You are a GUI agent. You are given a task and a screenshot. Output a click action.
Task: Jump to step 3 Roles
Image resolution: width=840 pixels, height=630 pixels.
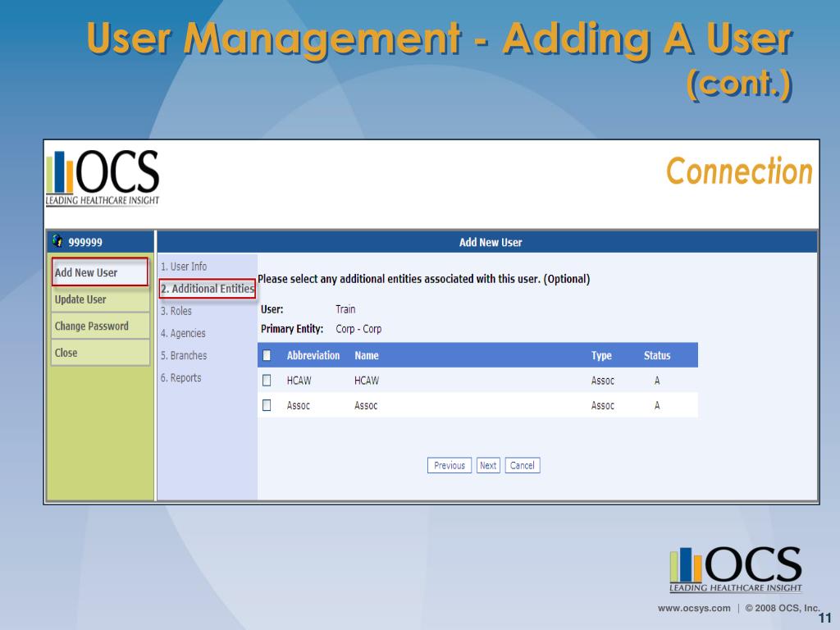(176, 311)
